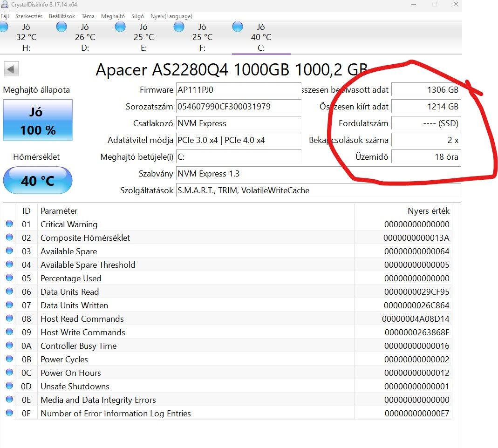Viewport: 498px width, 448px height.
Task: Open the Téma menu
Action: (88, 16)
